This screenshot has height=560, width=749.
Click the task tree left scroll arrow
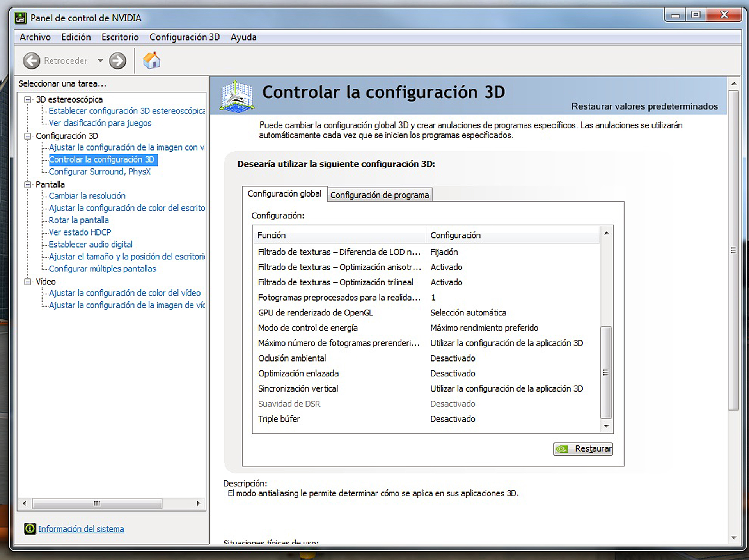25,503
